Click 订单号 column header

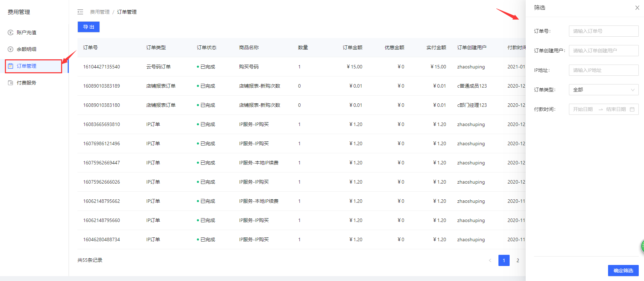[90, 47]
